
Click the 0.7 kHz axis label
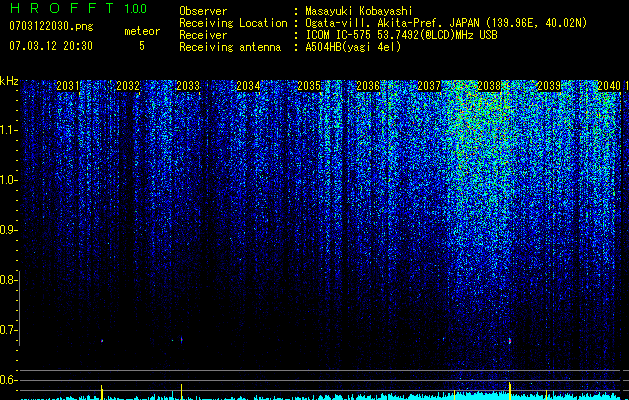tap(8, 330)
